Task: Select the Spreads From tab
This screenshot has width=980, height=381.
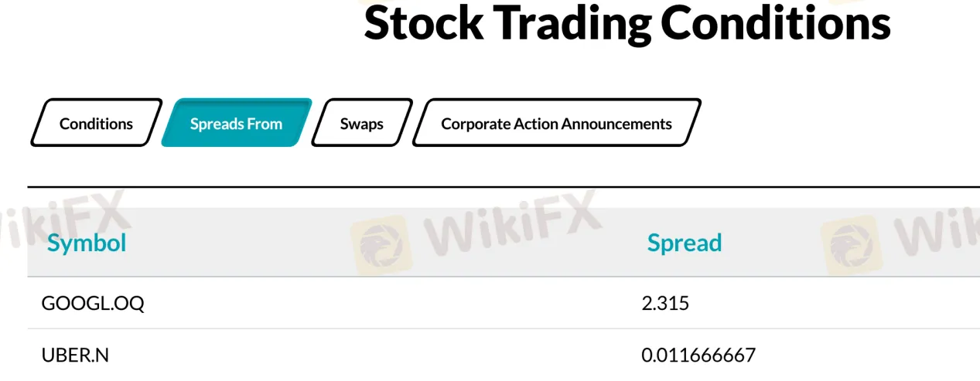Action: click(x=236, y=123)
